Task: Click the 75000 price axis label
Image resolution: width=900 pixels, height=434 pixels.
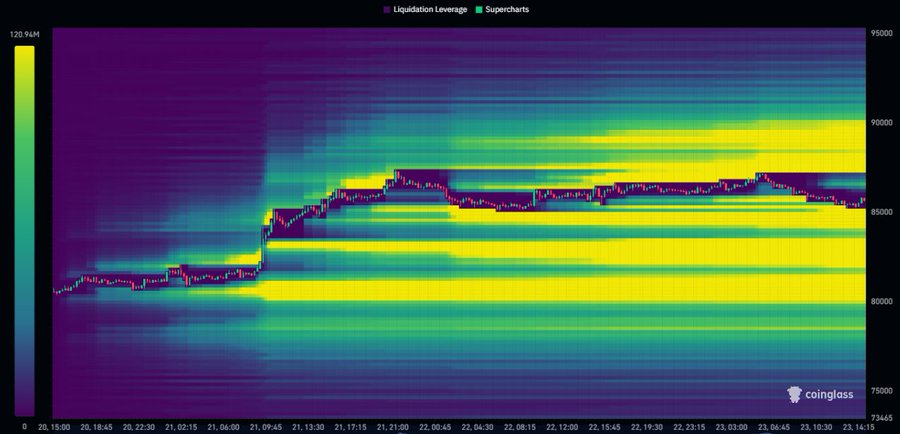Action: point(881,391)
